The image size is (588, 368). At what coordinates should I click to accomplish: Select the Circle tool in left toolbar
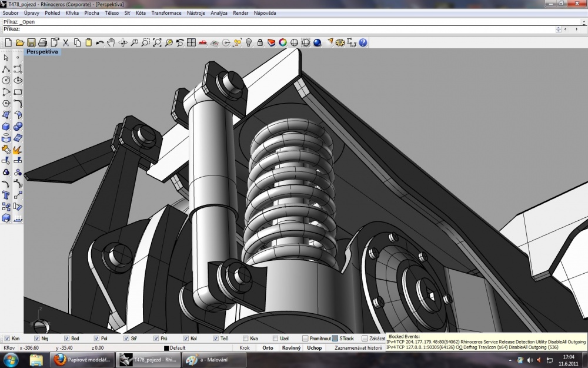click(6, 80)
